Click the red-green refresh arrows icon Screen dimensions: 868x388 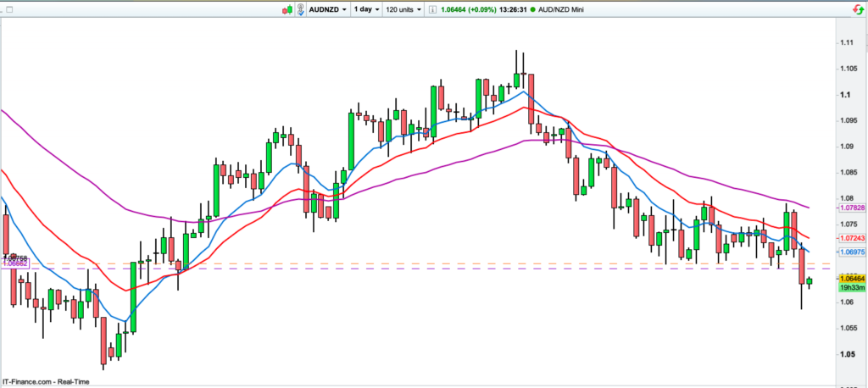(853, 8)
